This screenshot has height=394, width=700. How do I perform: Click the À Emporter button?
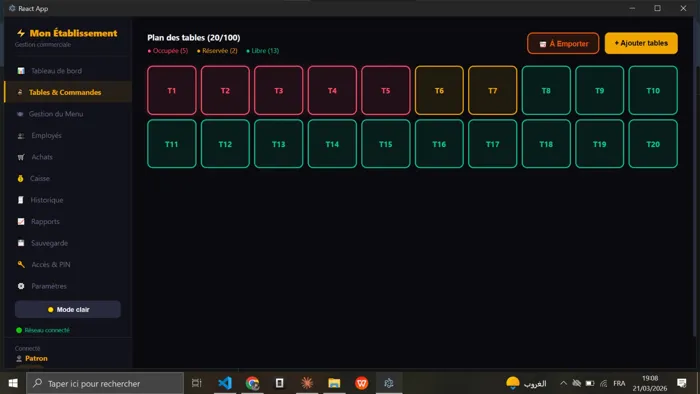[563, 43]
